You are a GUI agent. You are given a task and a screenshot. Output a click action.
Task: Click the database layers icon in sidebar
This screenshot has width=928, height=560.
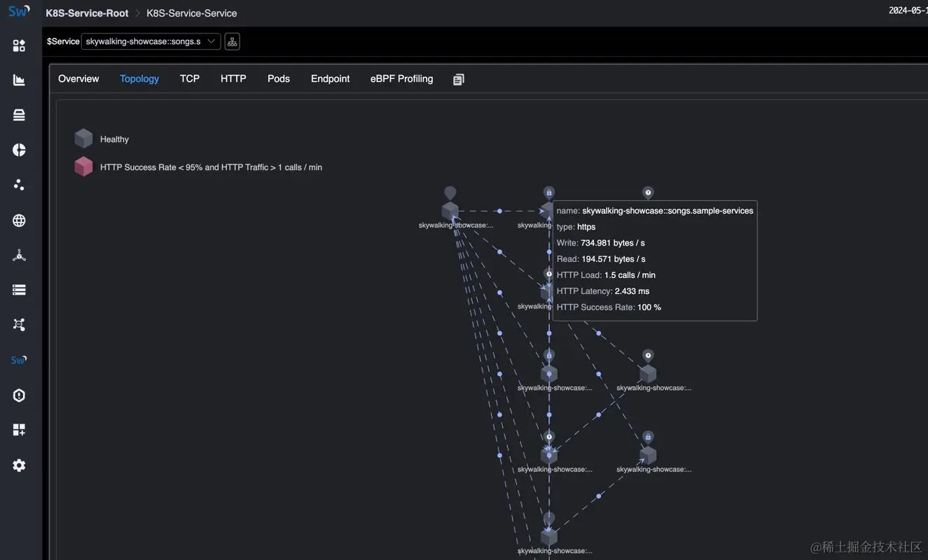19,114
